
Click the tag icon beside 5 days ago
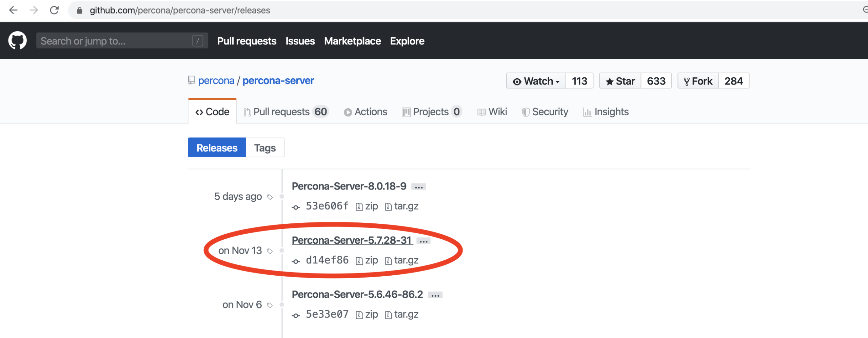[x=270, y=197]
